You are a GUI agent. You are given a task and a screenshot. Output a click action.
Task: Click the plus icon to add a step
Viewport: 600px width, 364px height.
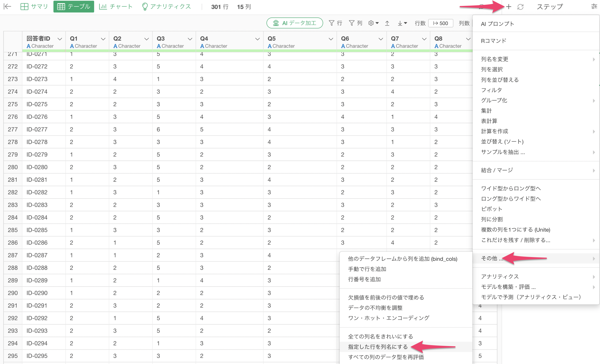[508, 7]
